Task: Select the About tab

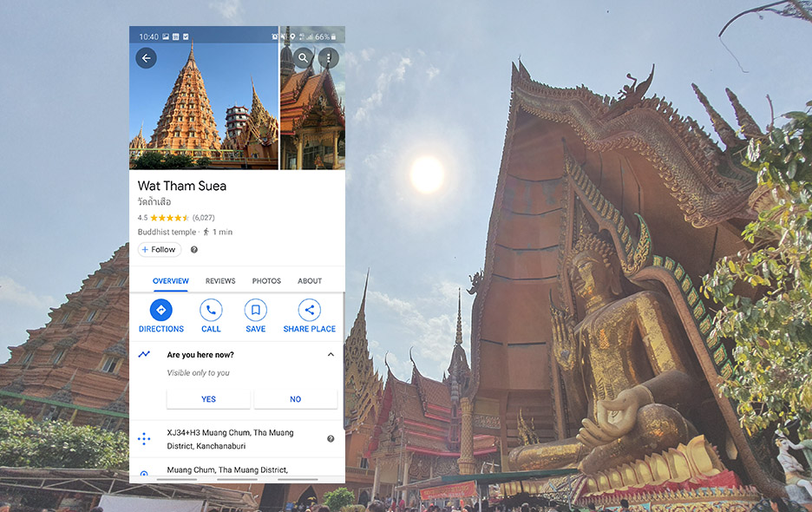Action: 310,281
